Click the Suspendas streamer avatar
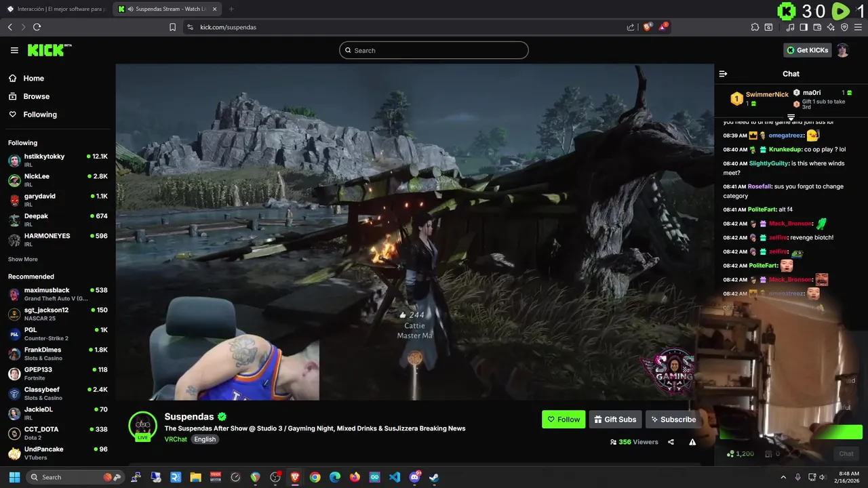This screenshot has height=488, width=868. coord(142,426)
